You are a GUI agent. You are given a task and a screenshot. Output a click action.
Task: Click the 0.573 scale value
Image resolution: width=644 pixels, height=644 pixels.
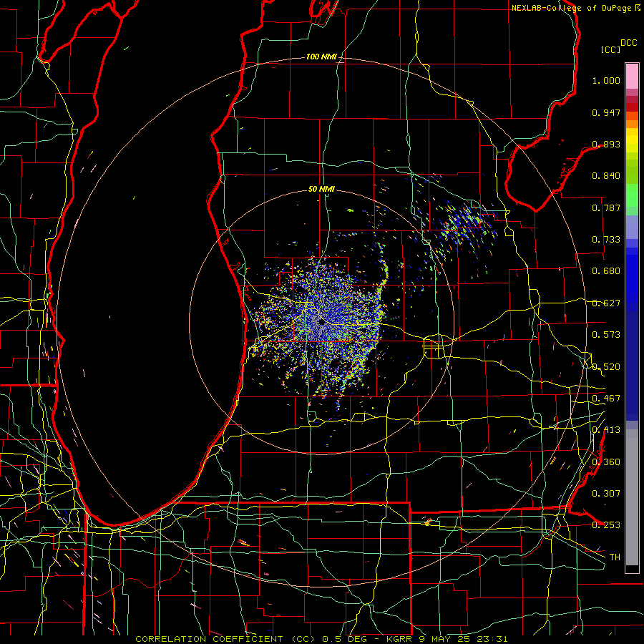pos(606,335)
